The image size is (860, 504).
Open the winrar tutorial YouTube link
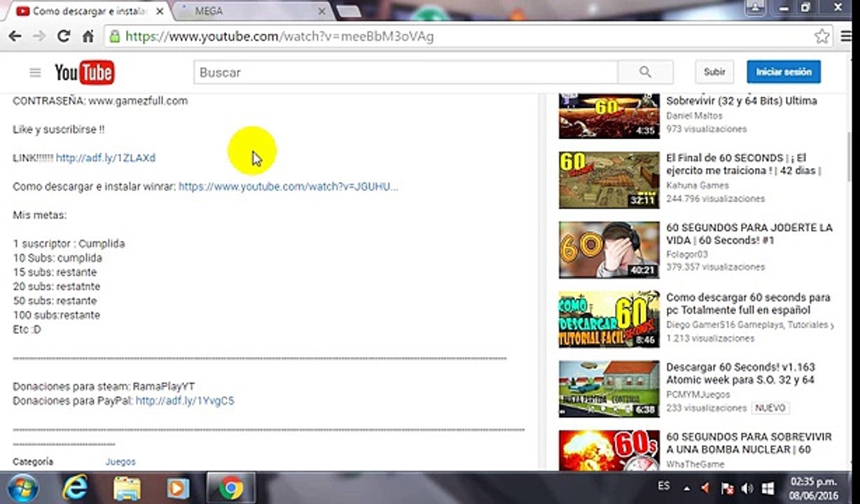tap(288, 187)
